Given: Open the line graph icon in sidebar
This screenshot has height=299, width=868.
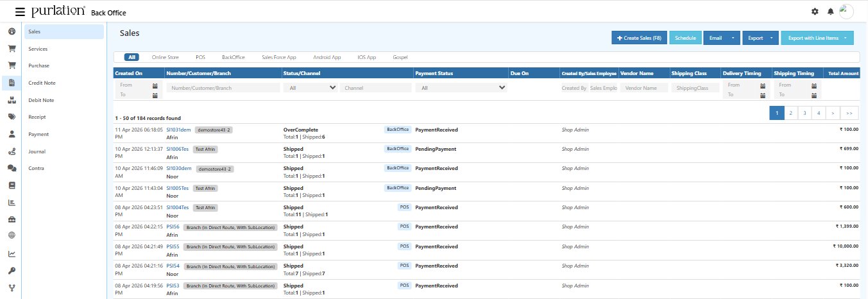Looking at the screenshot, I should [12, 253].
